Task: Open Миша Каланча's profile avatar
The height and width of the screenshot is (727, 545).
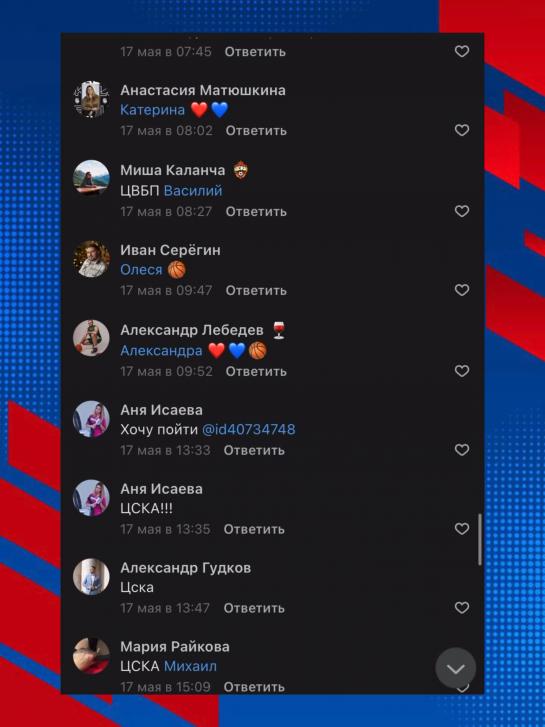Action: [91, 179]
